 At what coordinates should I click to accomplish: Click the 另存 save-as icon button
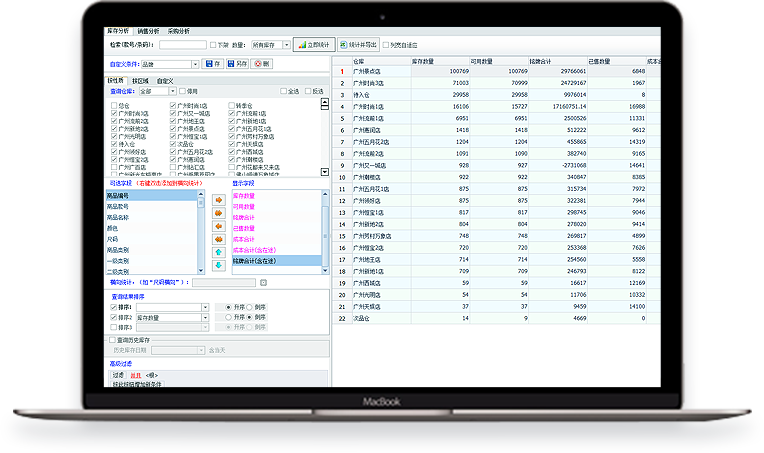click(238, 64)
